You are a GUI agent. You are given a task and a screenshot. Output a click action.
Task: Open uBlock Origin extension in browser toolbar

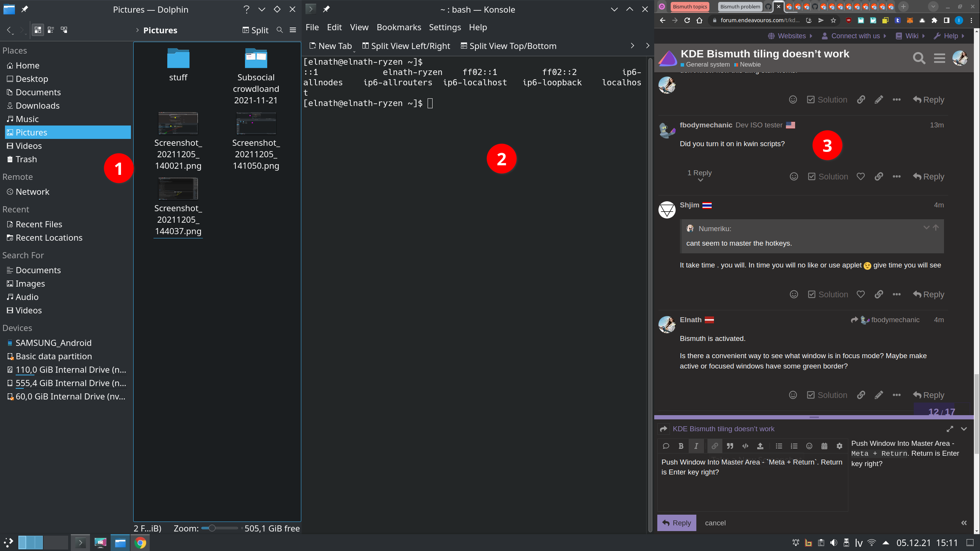point(849,20)
